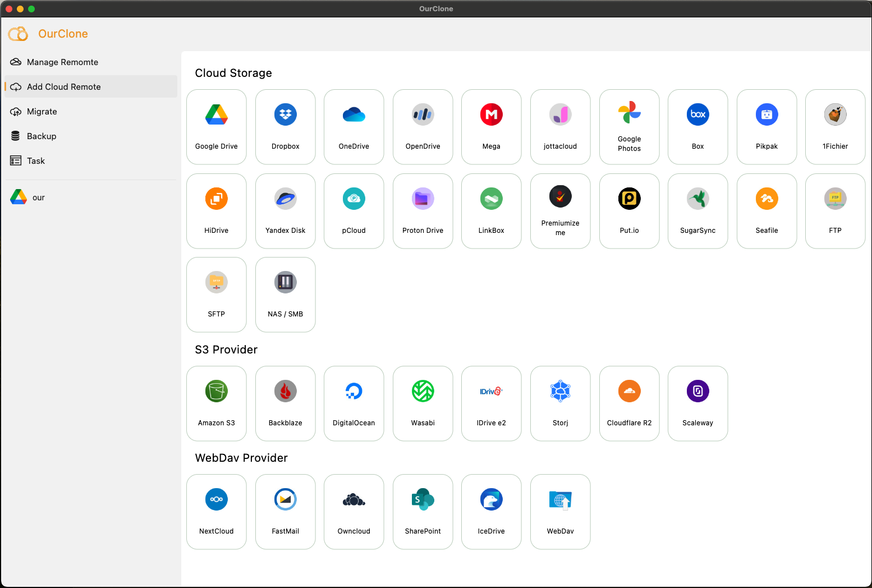Select the SFTP remote card

pyautogui.click(x=217, y=295)
